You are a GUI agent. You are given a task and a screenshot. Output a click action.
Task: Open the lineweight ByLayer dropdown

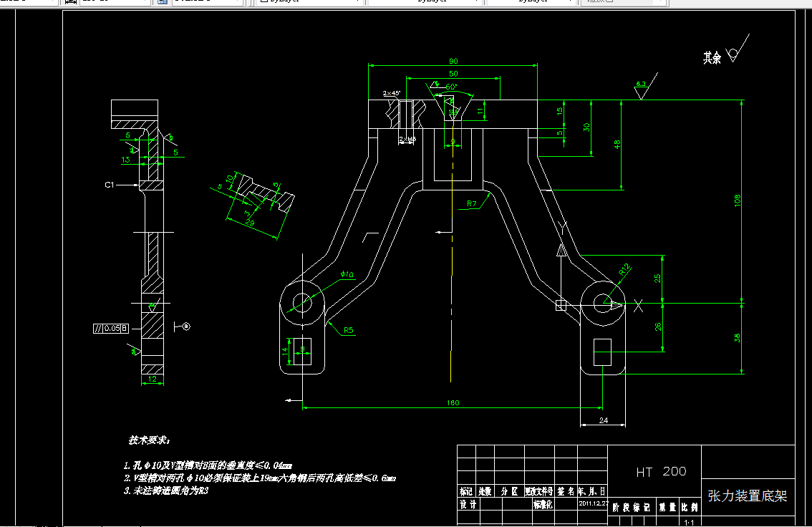[569, 2]
